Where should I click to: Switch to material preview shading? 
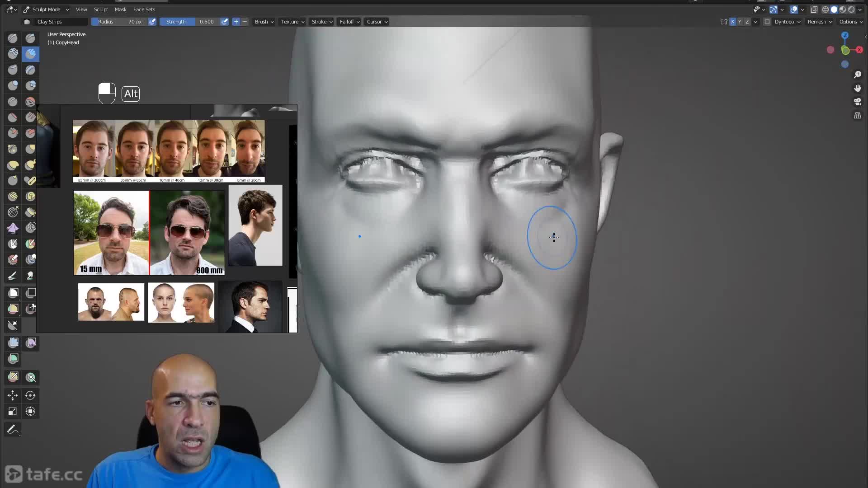coord(843,9)
